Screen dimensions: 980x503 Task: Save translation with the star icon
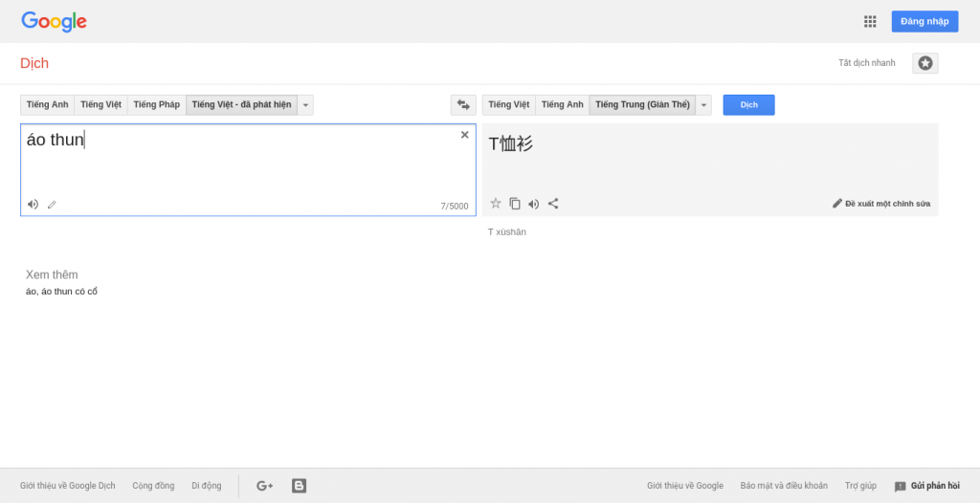[496, 203]
